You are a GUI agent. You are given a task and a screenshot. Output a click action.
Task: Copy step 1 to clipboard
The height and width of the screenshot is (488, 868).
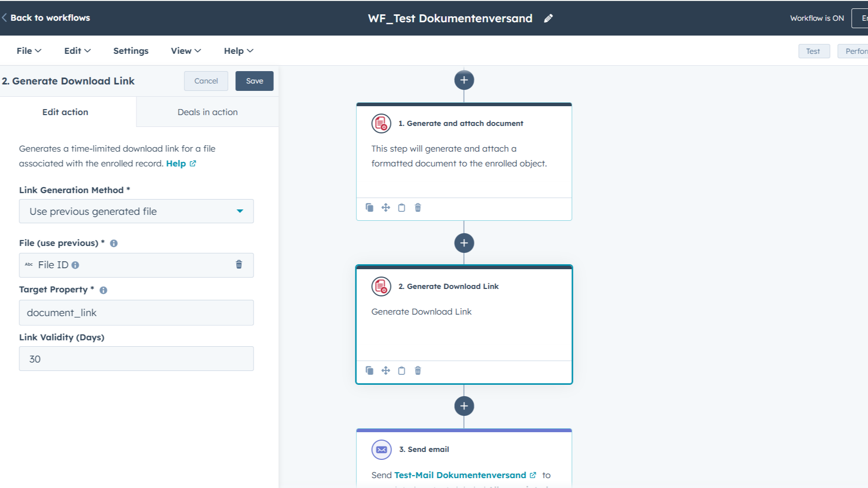click(401, 207)
